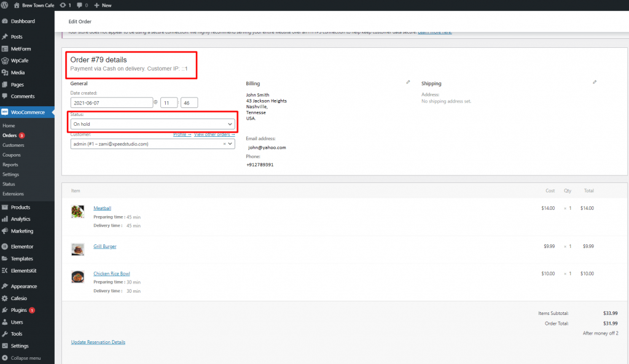Click the date created field
629x364 pixels.
(112, 103)
